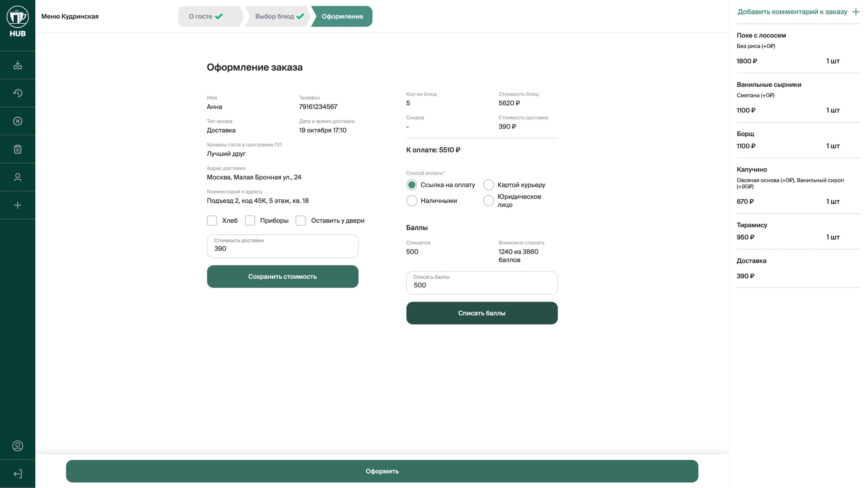Enable the Хлеб checkbox
868x488 pixels.
[x=212, y=221]
